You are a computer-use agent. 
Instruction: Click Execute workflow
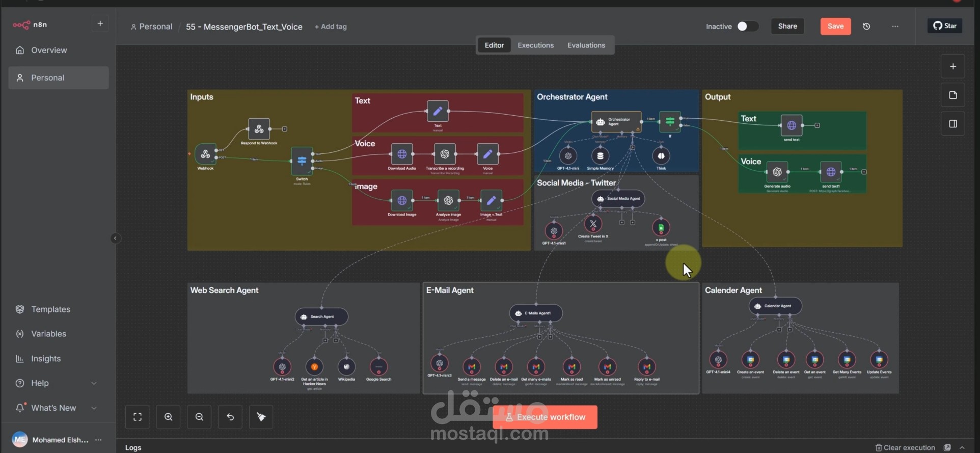[x=545, y=417]
